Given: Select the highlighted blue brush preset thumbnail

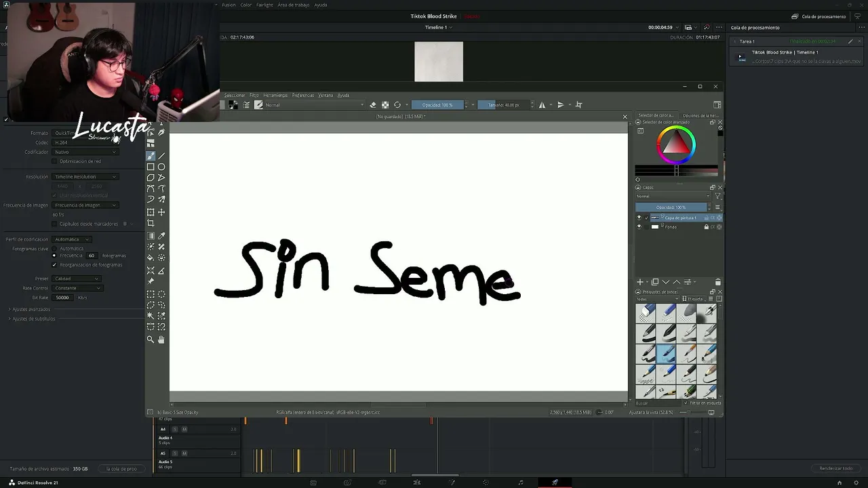Looking at the screenshot, I should coord(666,352).
